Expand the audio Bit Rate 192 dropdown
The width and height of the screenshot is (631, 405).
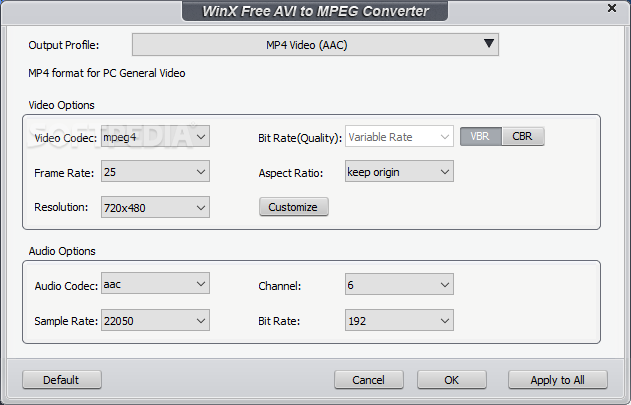pos(399,320)
